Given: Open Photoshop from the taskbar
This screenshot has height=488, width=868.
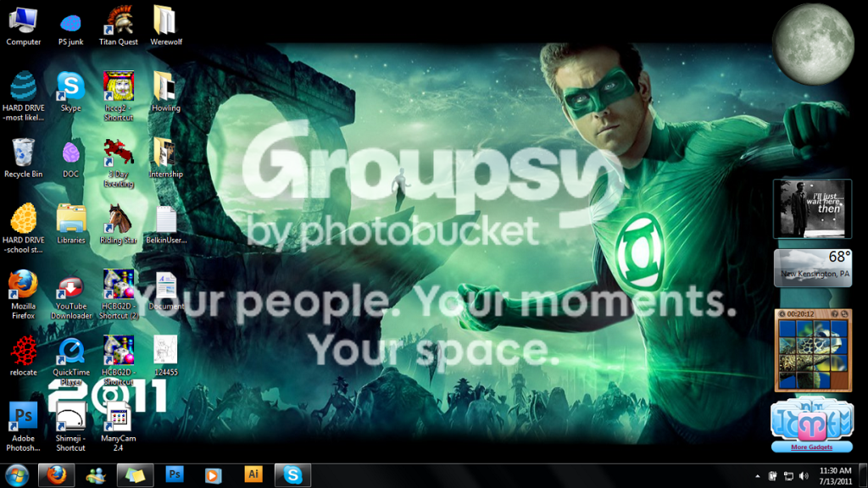Looking at the screenshot, I should pos(174,474).
